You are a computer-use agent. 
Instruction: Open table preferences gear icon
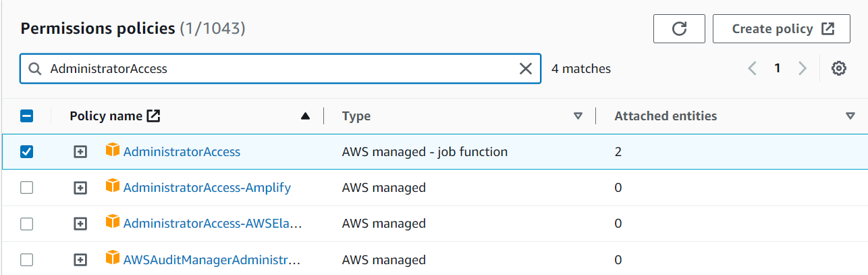click(839, 68)
